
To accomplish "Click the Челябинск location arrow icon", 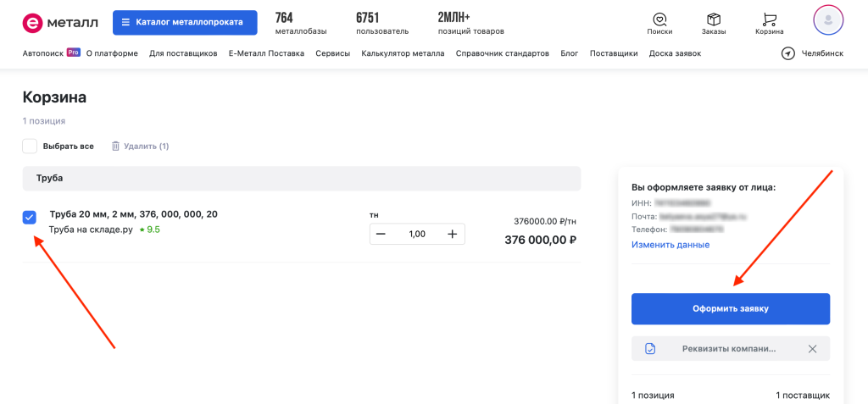I will pyautogui.click(x=788, y=53).
